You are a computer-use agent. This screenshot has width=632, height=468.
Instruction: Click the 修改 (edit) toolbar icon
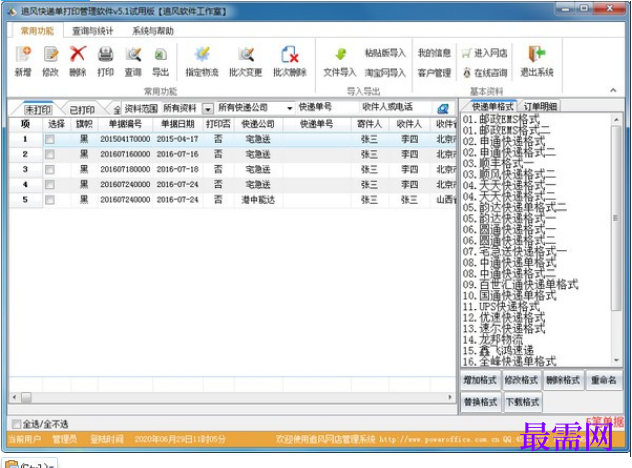point(51,54)
